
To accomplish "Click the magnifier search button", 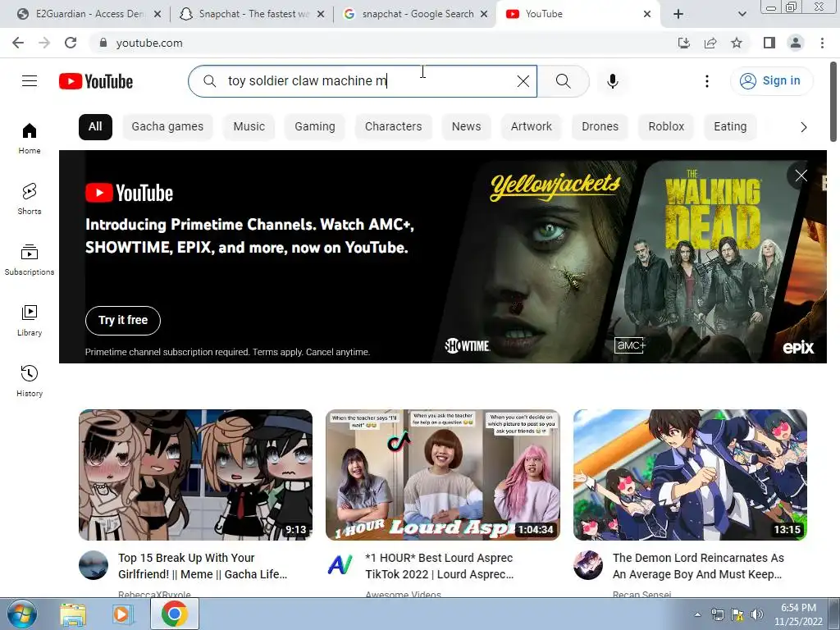I will [563, 81].
